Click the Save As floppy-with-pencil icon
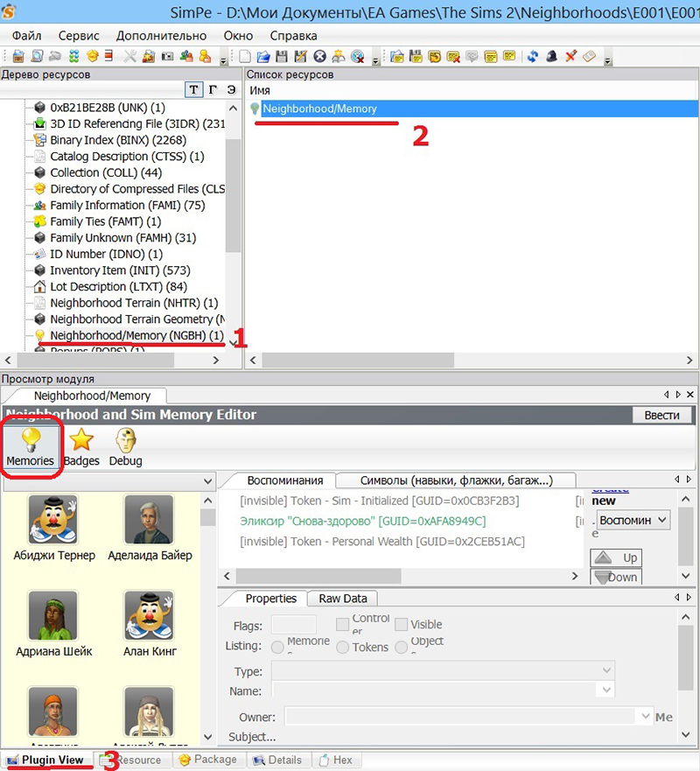The image size is (700, 771). (300, 57)
